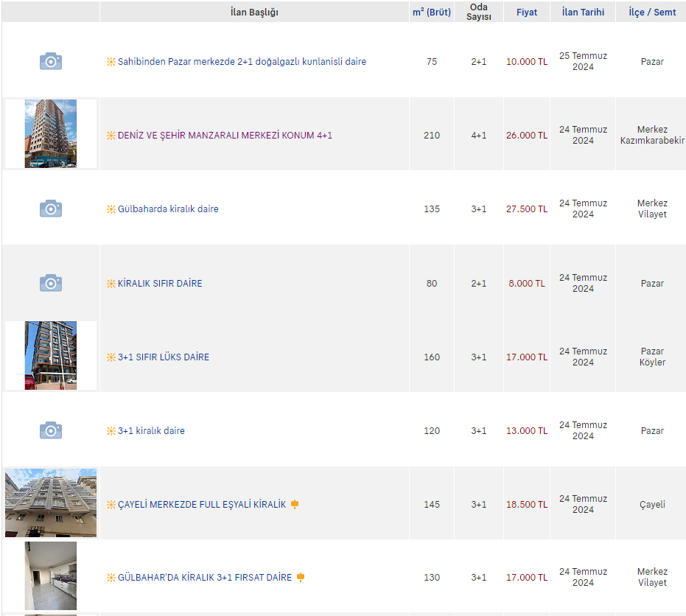Viewport: 686px width, 616px height.
Task: Click sun icon before DENİZ VE ŞEHİR listing
Action: (111, 136)
